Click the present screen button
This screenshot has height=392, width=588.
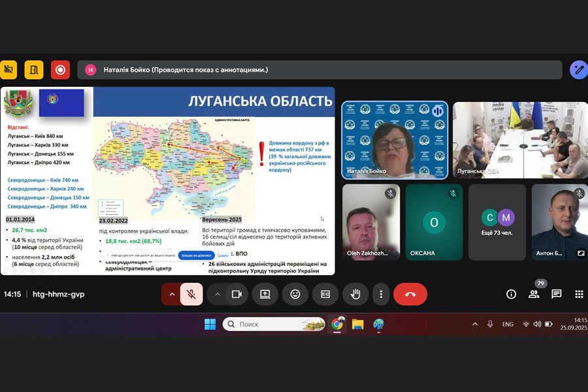pos(265,294)
